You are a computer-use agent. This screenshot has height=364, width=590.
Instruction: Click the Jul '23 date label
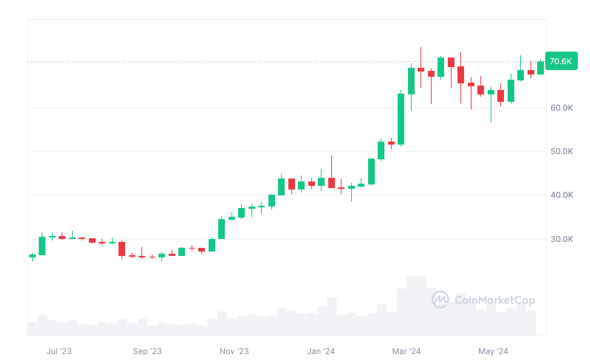[59, 351]
